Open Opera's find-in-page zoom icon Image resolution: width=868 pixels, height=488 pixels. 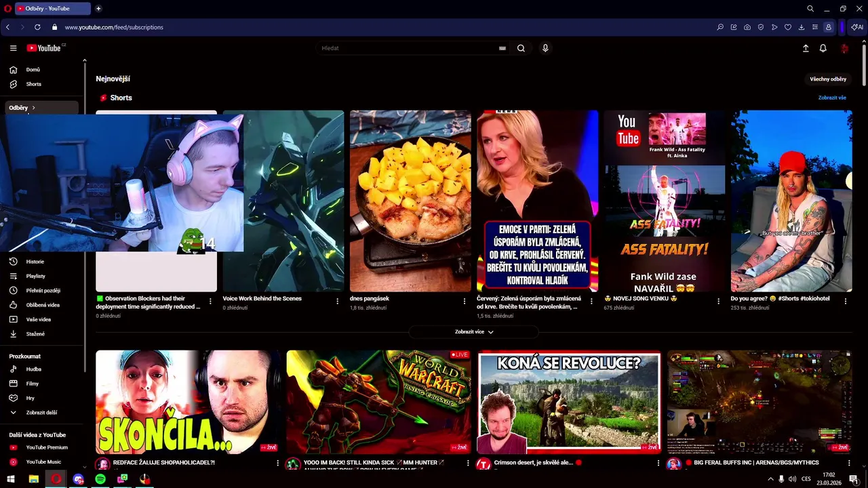point(720,27)
